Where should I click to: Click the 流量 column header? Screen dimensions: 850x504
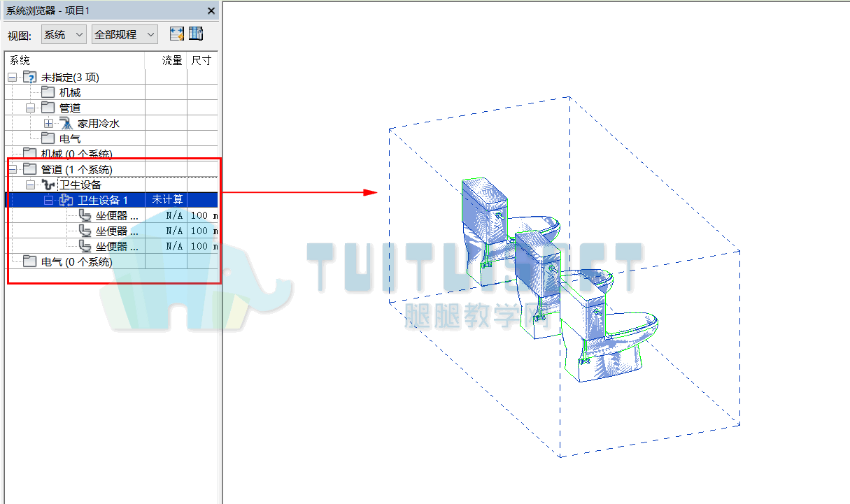(166, 61)
